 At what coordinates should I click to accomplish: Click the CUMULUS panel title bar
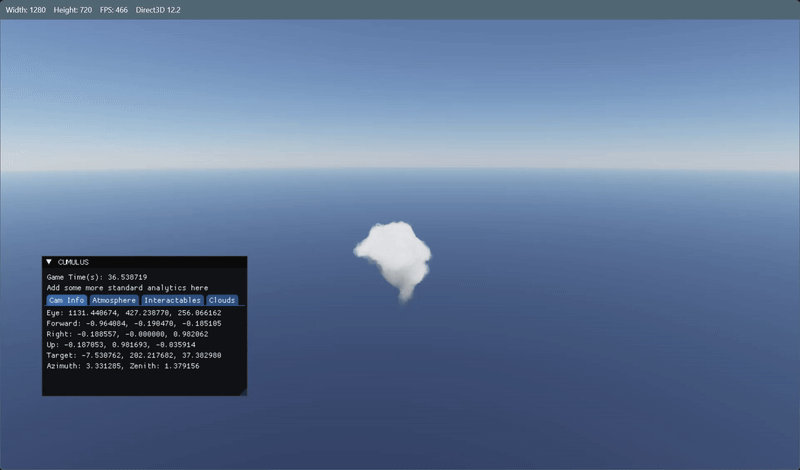(144, 262)
